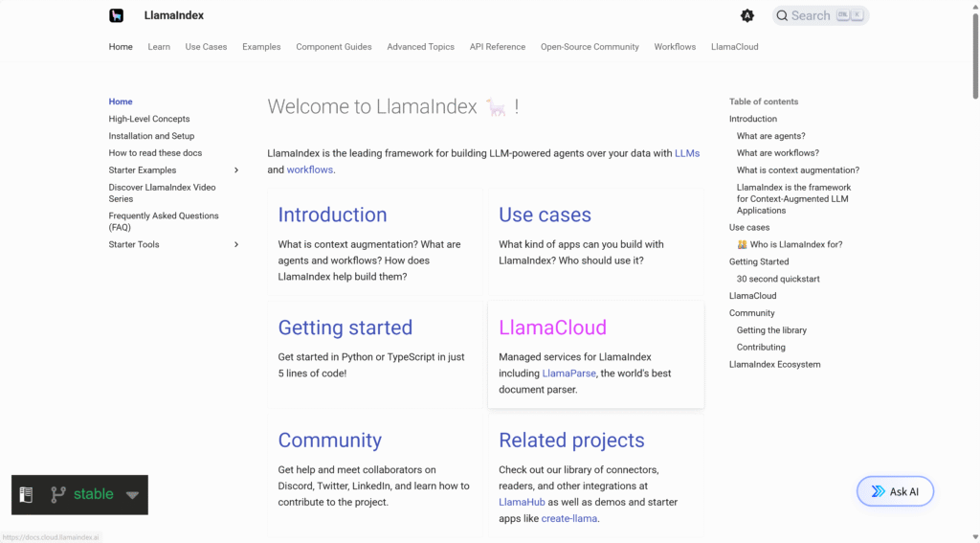Viewport: 980px width, 543px height.
Task: Click the LLMs link in intro paragraph
Action: 687,153
